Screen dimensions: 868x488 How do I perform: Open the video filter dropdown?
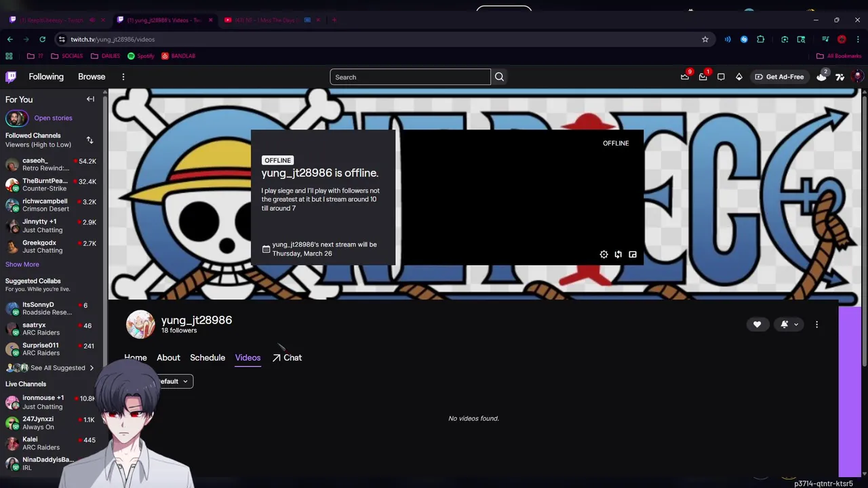pyautogui.click(x=175, y=382)
